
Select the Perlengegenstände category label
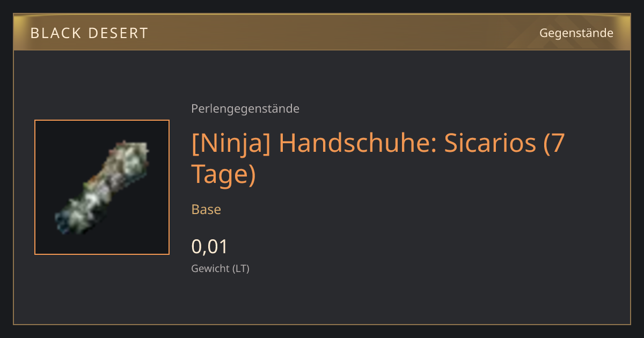click(245, 109)
